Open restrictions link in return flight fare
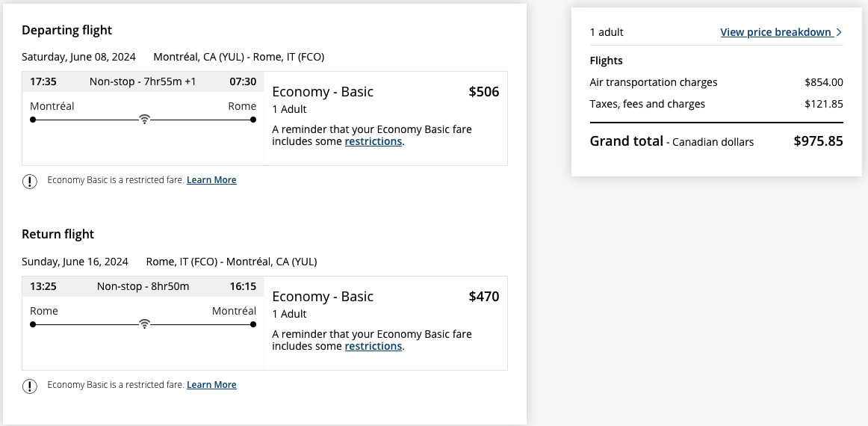The image size is (868, 426). point(373,346)
